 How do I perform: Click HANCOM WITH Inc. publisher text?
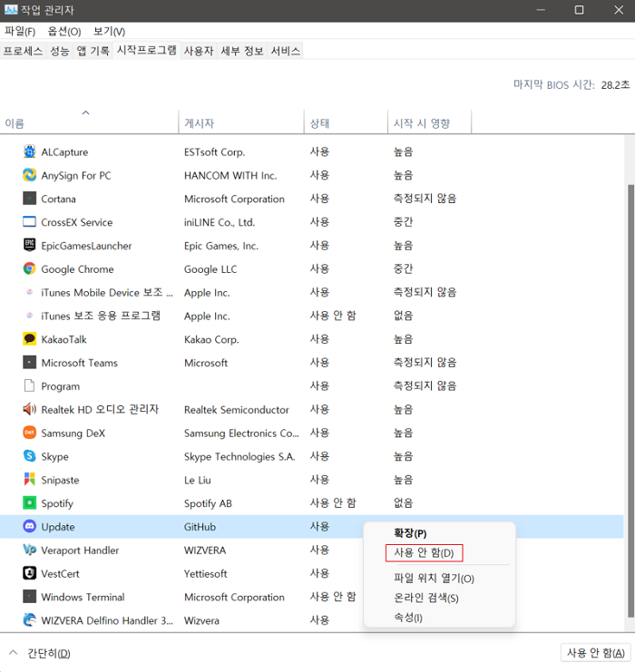230,175
